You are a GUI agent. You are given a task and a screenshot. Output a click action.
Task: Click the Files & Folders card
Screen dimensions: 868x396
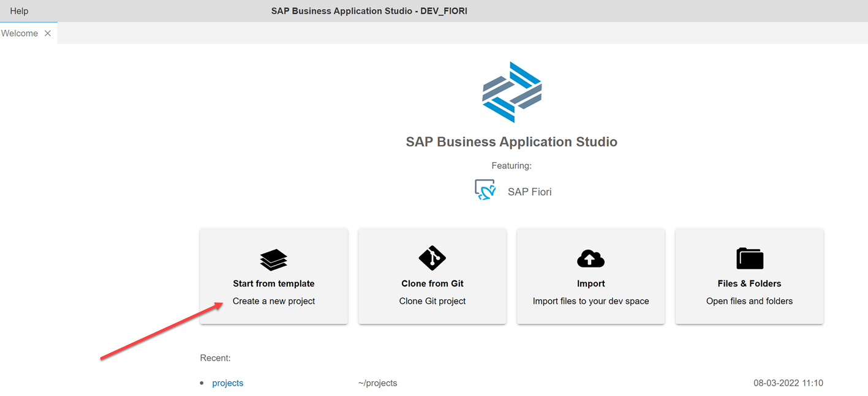coord(749,275)
